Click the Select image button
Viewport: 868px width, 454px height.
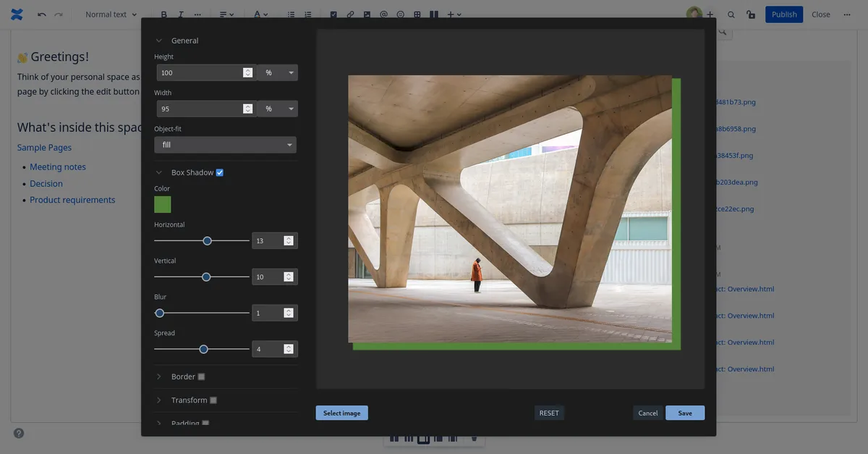point(342,413)
